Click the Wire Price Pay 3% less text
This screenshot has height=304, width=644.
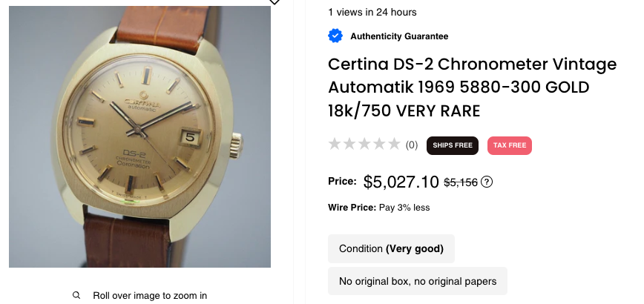click(378, 208)
